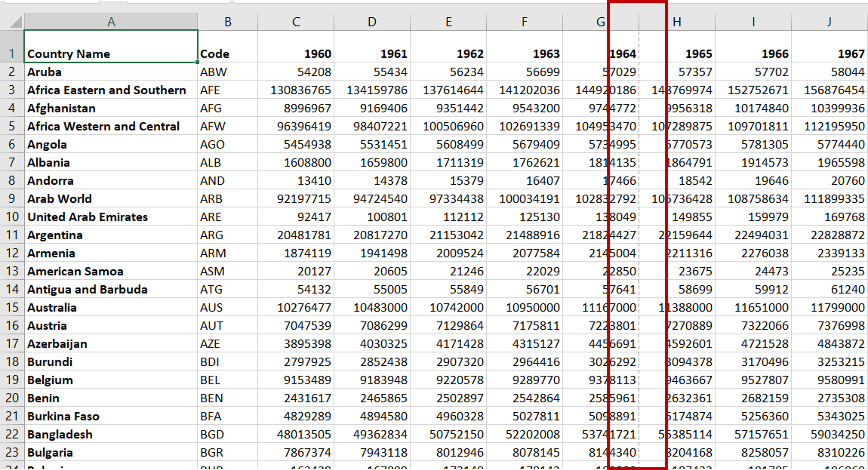Click American Samoa's 1965 value 23675

(x=677, y=271)
